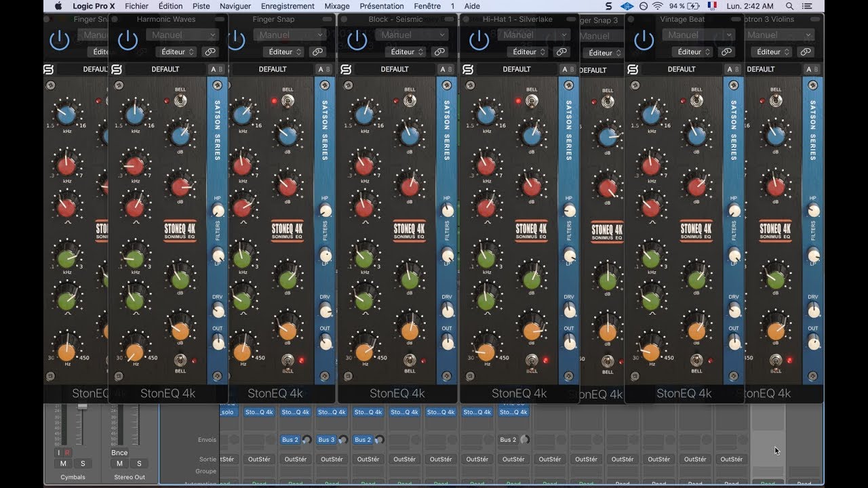Open the Enregistrement menu
The image size is (868, 488).
click(288, 6)
